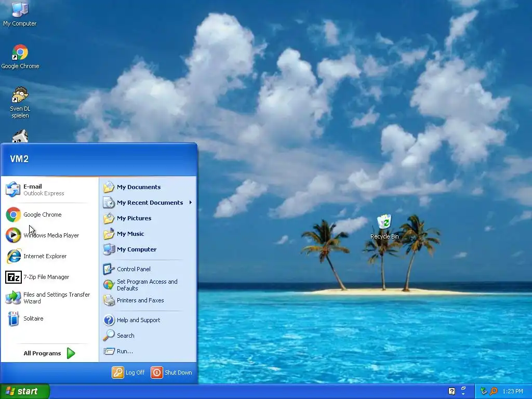The width and height of the screenshot is (532, 399).
Task: Click the Outlook Express E-mail icon
Action: coord(13,189)
